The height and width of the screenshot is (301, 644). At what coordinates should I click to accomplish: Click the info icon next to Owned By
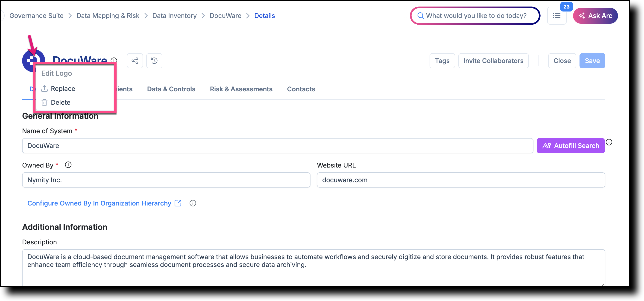click(x=68, y=165)
